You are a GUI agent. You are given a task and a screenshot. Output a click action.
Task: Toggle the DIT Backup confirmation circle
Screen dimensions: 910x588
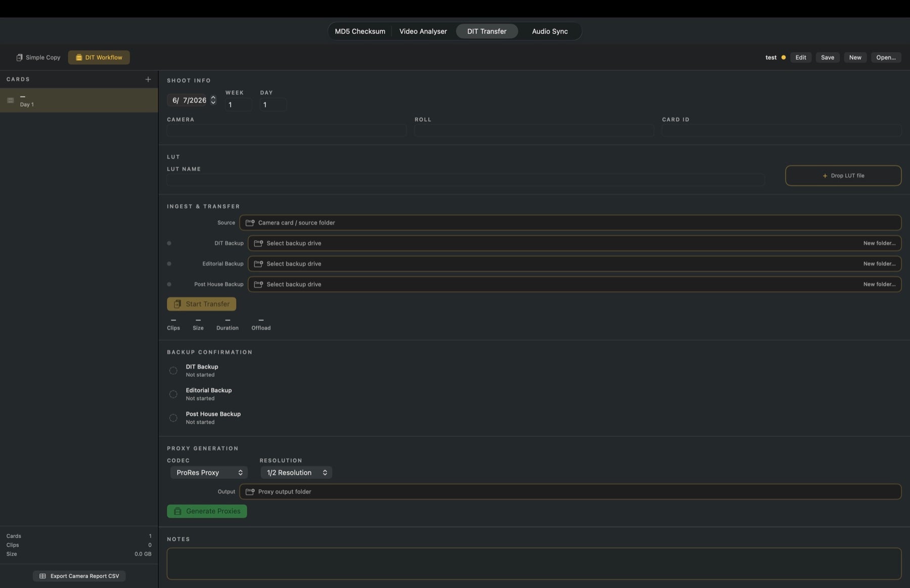coord(173,371)
